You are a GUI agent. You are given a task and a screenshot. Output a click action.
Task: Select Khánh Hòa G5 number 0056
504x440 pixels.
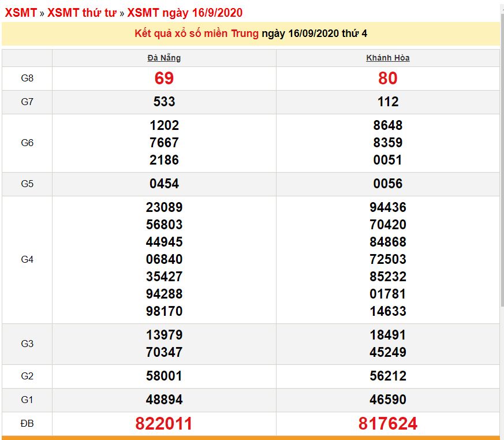(388, 184)
